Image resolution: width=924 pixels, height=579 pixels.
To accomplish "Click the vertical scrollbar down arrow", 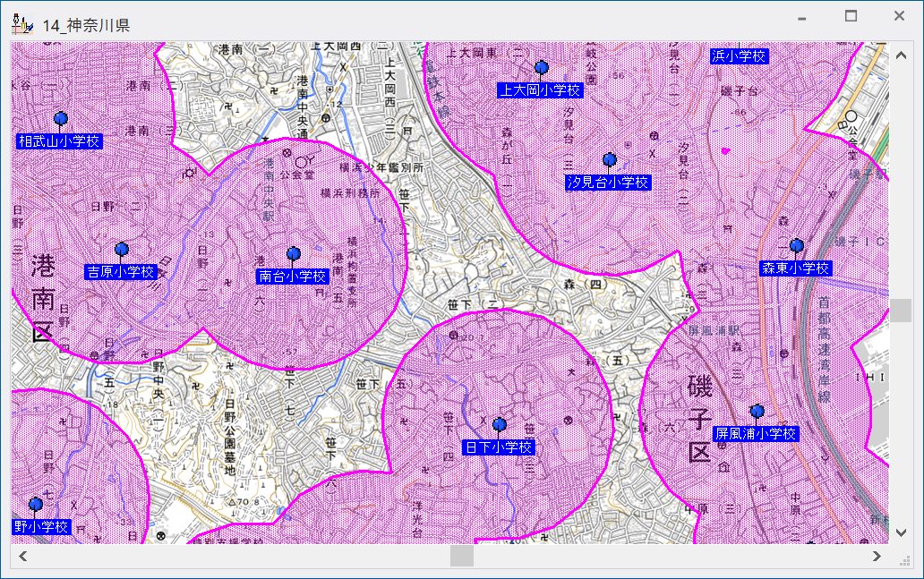I will tap(901, 532).
